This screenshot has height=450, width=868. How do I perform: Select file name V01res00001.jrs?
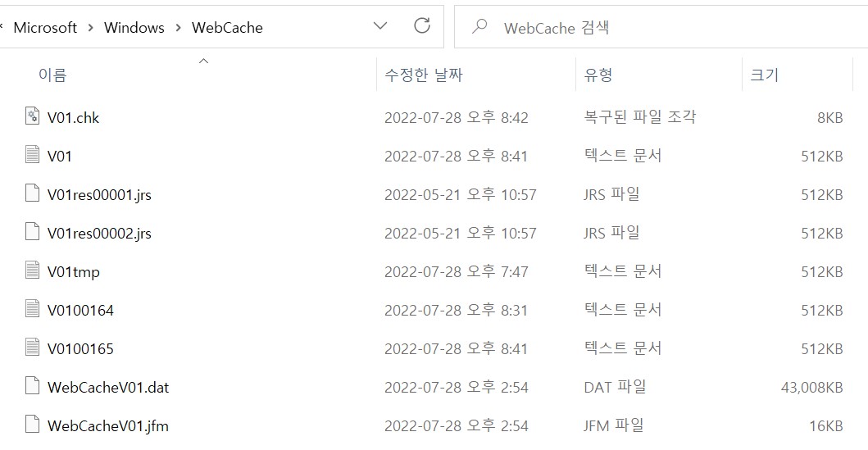[99, 195]
